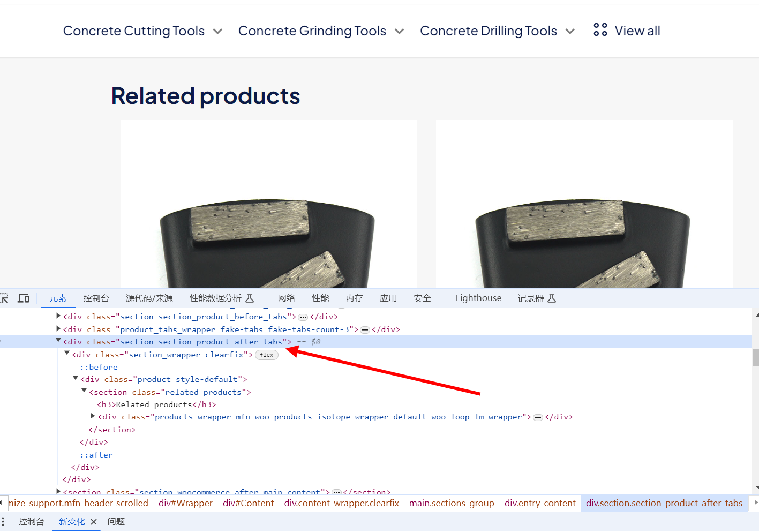Viewport: 759px width, 532px height.
Task: Switch to the 控制台 tab in top bar
Action: click(96, 298)
